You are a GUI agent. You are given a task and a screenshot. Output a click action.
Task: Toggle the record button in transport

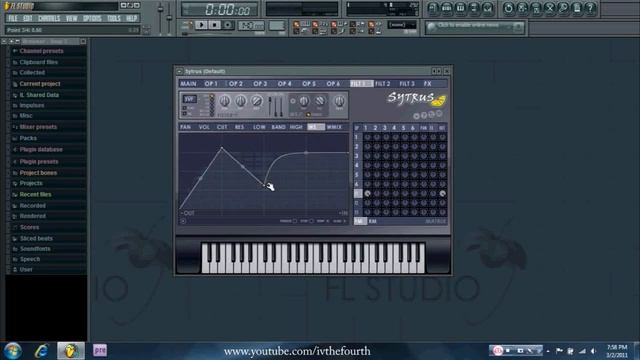[228, 25]
